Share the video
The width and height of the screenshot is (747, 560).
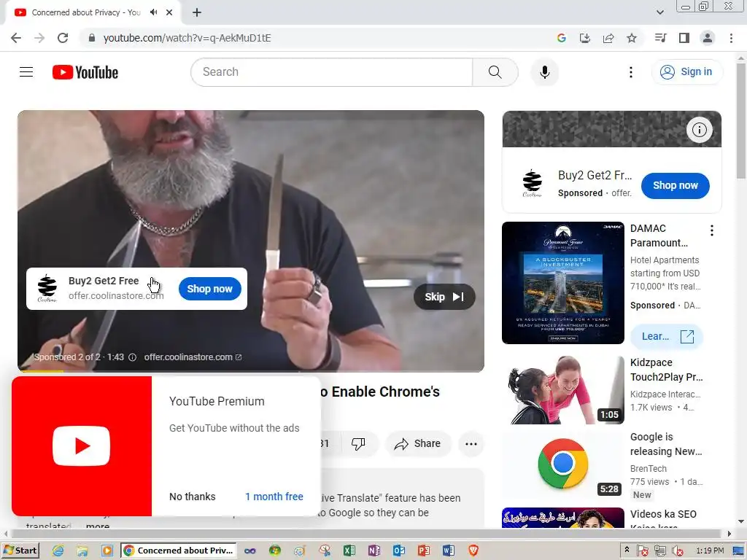417,444
